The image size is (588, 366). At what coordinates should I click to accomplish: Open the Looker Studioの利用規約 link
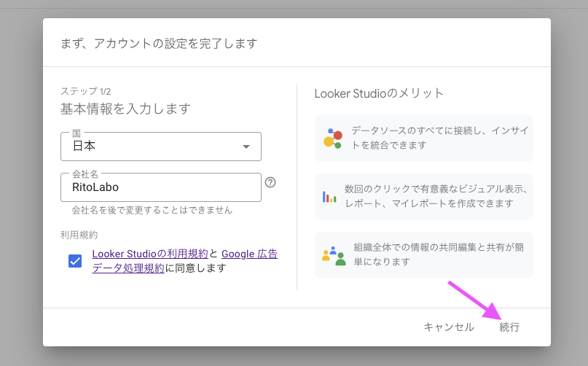coord(150,254)
